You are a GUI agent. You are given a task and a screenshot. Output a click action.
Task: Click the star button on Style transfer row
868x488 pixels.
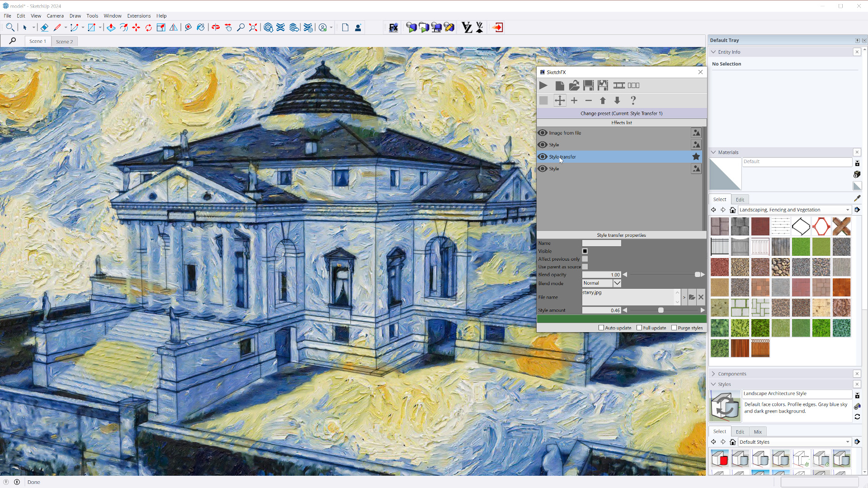click(696, 157)
